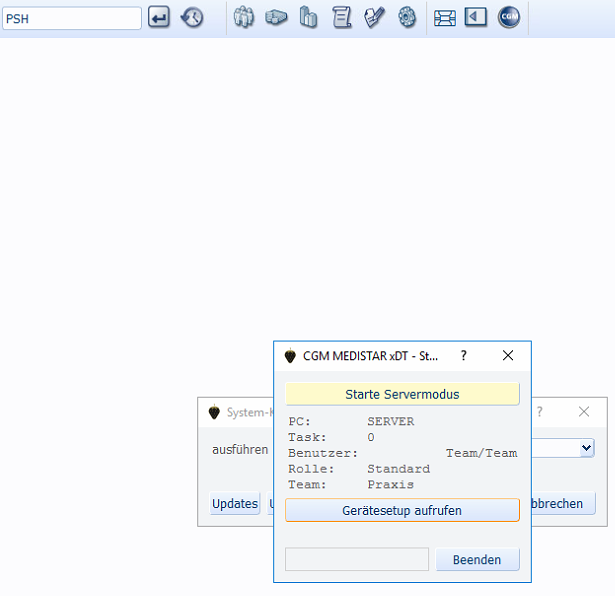Click the PSH command input field

72,18
